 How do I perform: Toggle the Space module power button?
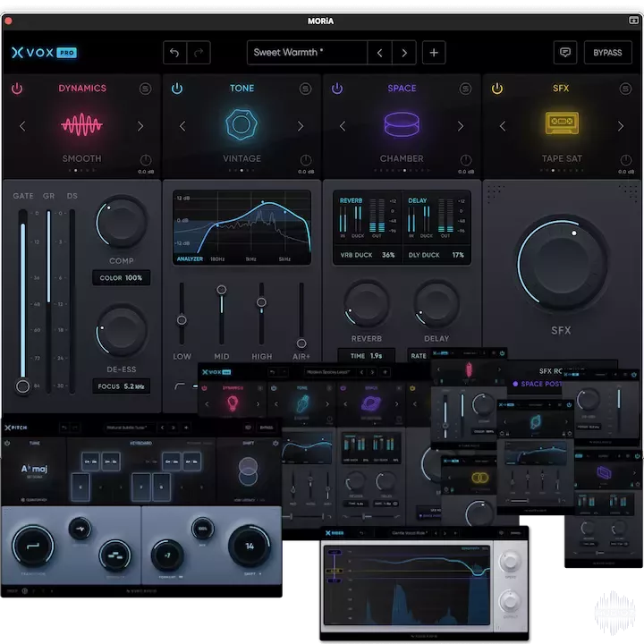click(x=337, y=89)
